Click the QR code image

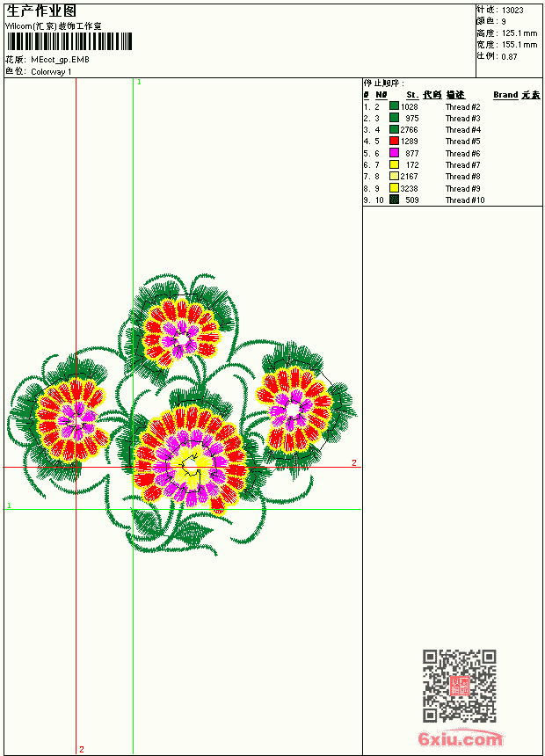pos(460,686)
